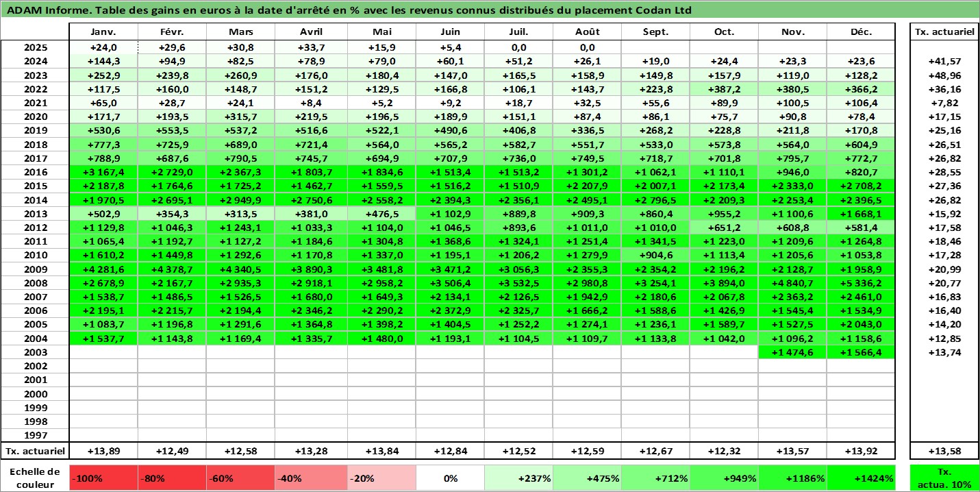Select the 1997 row label

[x=35, y=434]
